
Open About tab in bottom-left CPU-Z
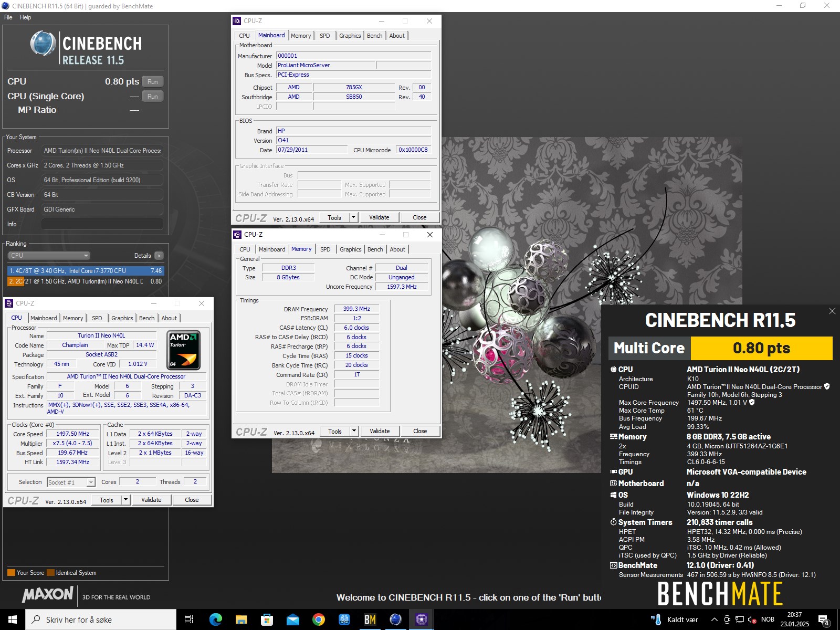(169, 318)
